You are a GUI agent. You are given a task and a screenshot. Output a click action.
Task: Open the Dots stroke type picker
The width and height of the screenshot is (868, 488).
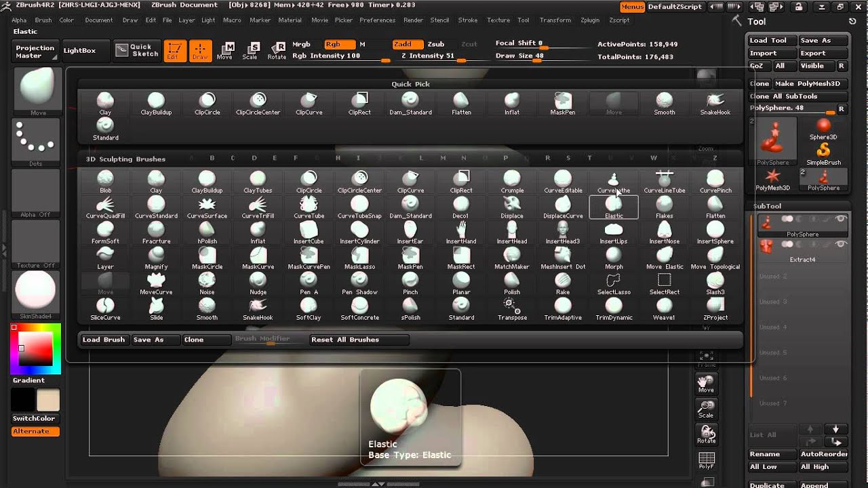click(36, 142)
